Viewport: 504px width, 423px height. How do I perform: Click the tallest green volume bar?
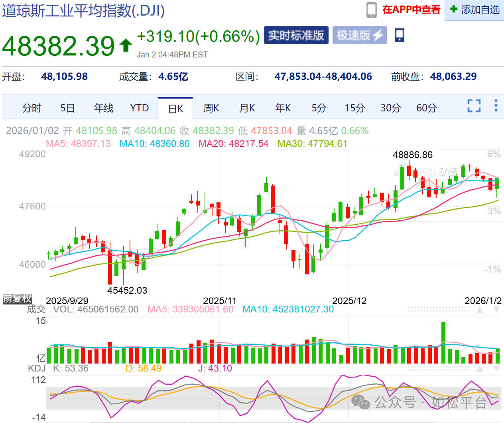pos(443,342)
